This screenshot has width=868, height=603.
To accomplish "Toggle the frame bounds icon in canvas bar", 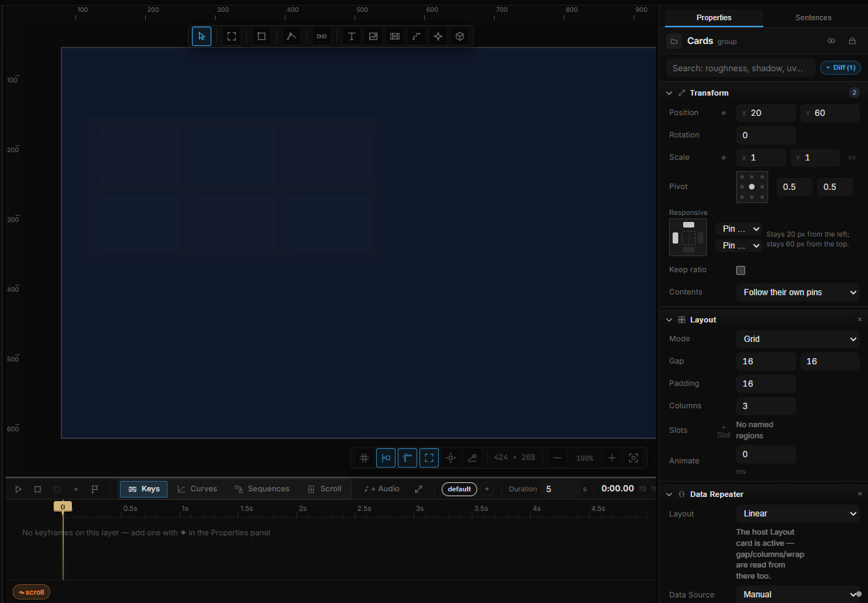I will 429,458.
